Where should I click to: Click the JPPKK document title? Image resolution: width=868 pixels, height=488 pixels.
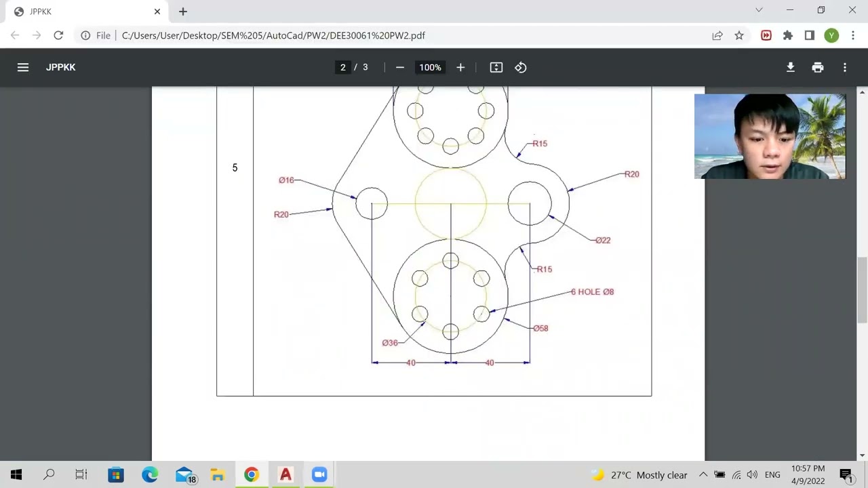point(60,67)
